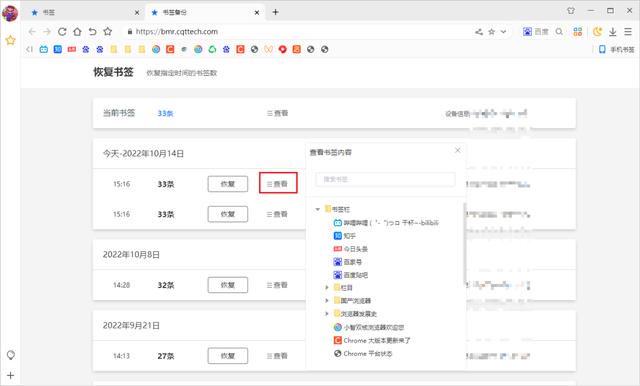
Task: Click the 33条 current bookmarks count link
Action: (x=165, y=113)
